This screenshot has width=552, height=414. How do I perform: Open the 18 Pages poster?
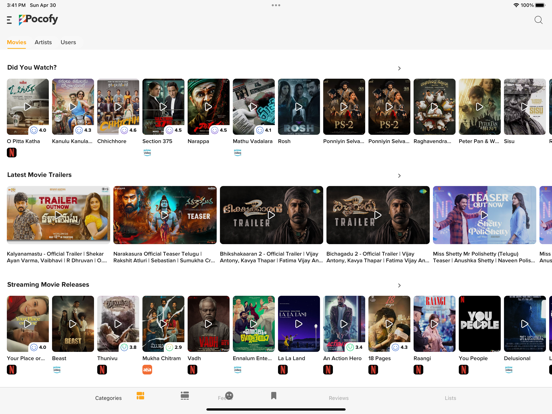tap(389, 324)
